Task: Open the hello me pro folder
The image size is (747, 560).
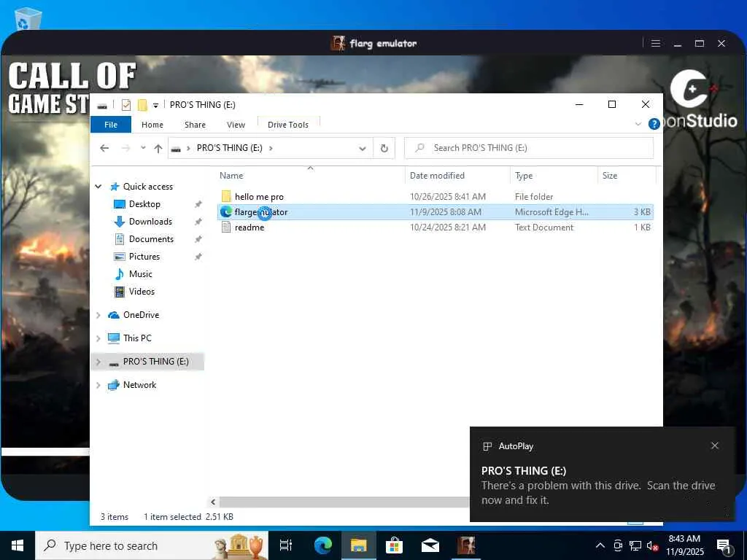Action: [259, 197]
